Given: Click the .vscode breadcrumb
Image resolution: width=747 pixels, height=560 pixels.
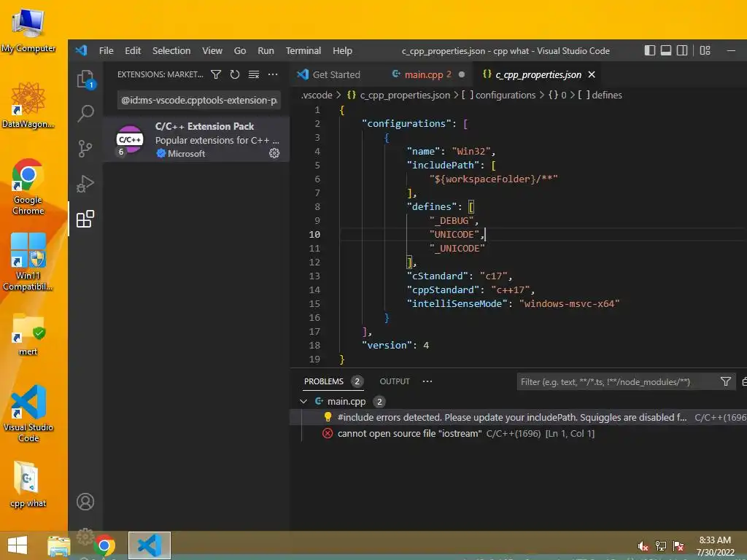Looking at the screenshot, I should (317, 95).
